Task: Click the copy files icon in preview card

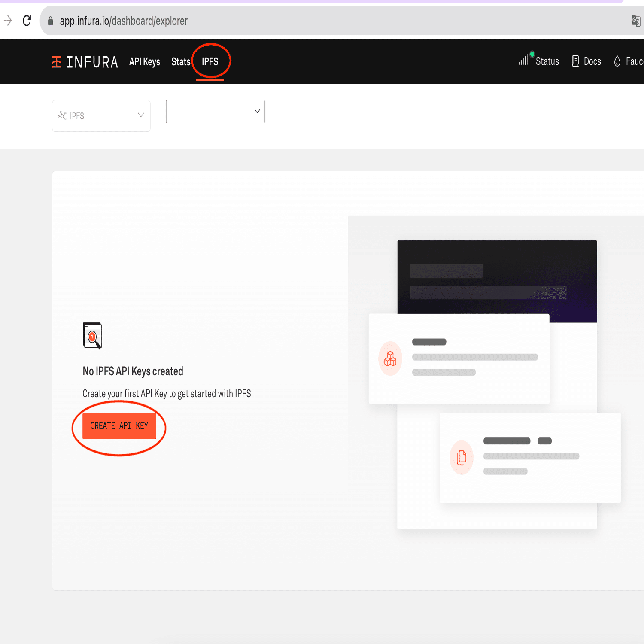Action: coord(462,457)
